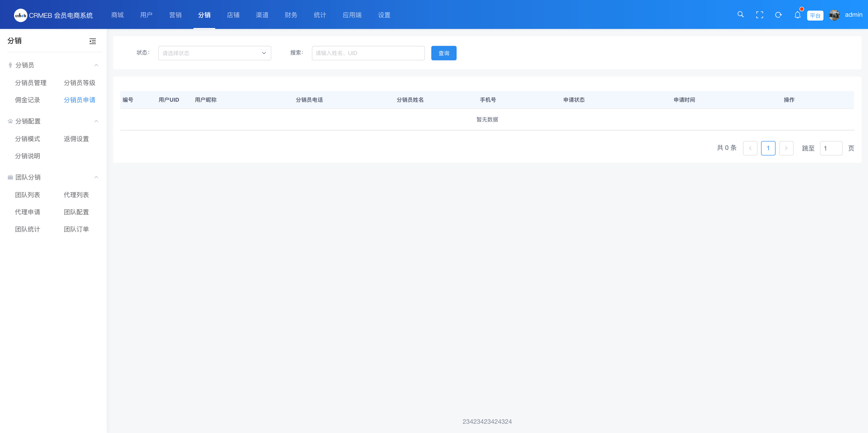Click the footer text 23423423424324

coord(487,421)
